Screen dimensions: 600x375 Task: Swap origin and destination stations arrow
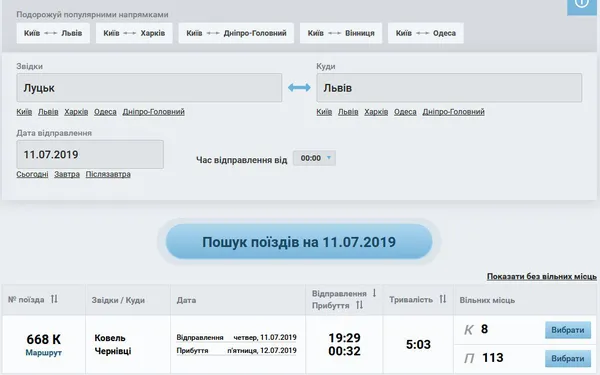299,88
